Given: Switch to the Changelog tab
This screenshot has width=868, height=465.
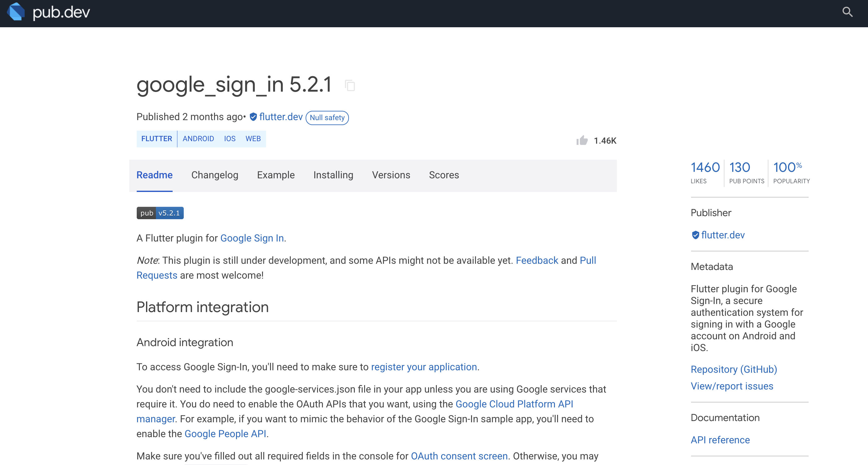Looking at the screenshot, I should point(215,175).
